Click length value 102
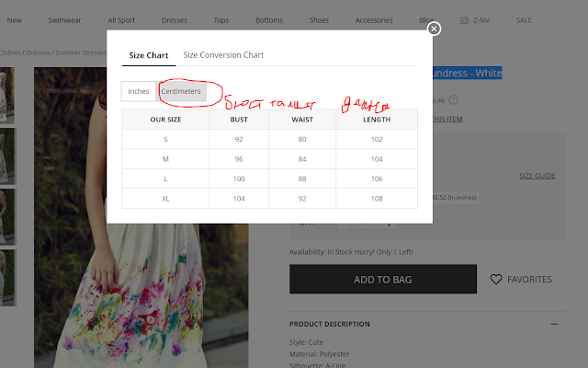The width and height of the screenshot is (588, 368). click(377, 139)
